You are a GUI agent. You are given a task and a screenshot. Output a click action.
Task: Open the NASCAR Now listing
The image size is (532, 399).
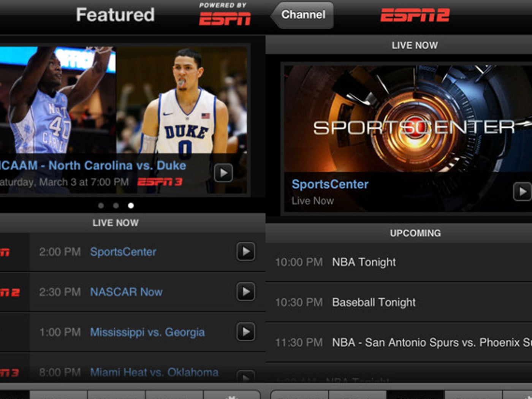[126, 292]
